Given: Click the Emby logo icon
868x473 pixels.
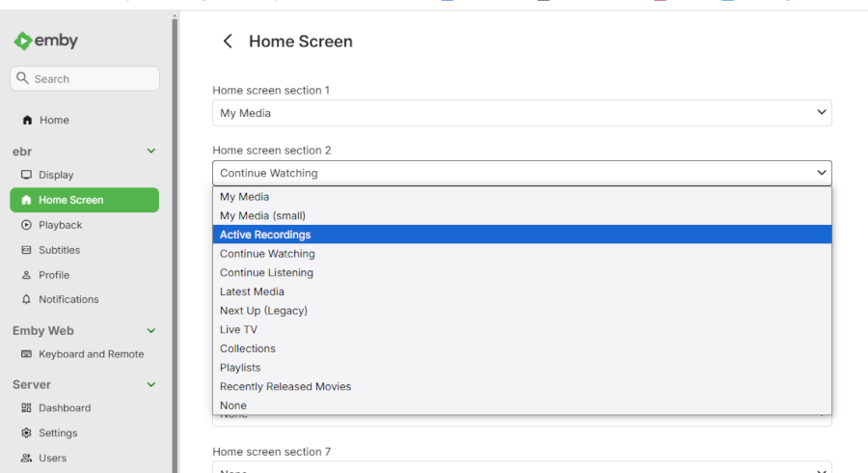Looking at the screenshot, I should pos(23,42).
